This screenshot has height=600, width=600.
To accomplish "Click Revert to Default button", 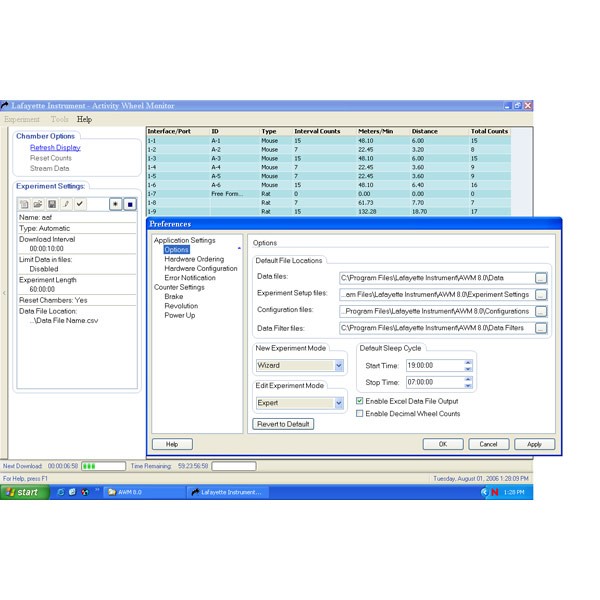I will [283, 424].
